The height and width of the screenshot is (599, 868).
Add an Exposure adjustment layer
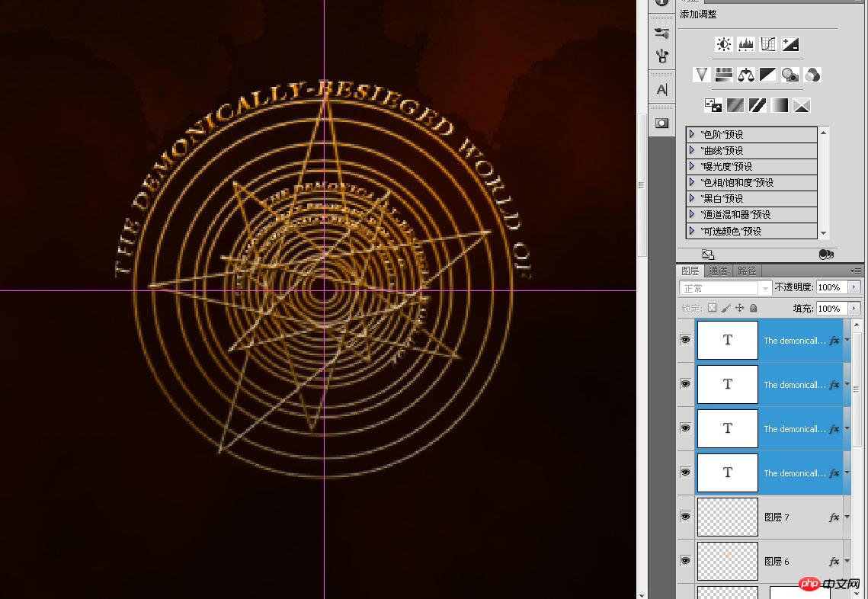coord(790,44)
